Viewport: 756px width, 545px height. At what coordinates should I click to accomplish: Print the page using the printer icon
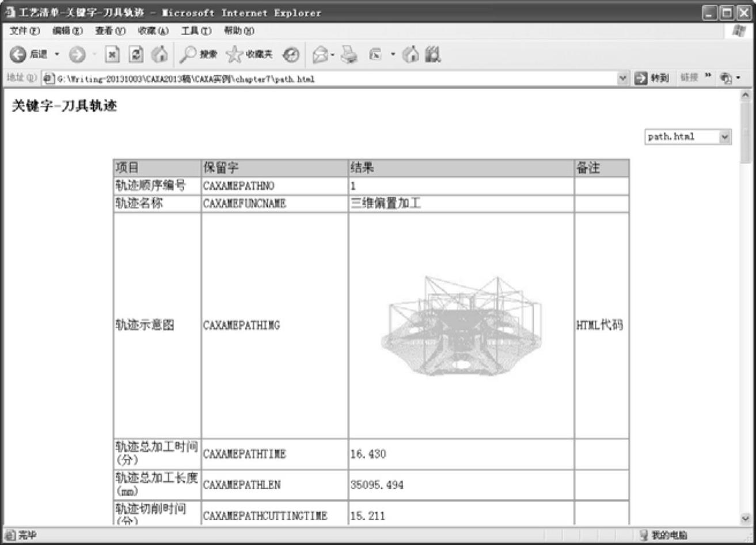[x=349, y=54]
